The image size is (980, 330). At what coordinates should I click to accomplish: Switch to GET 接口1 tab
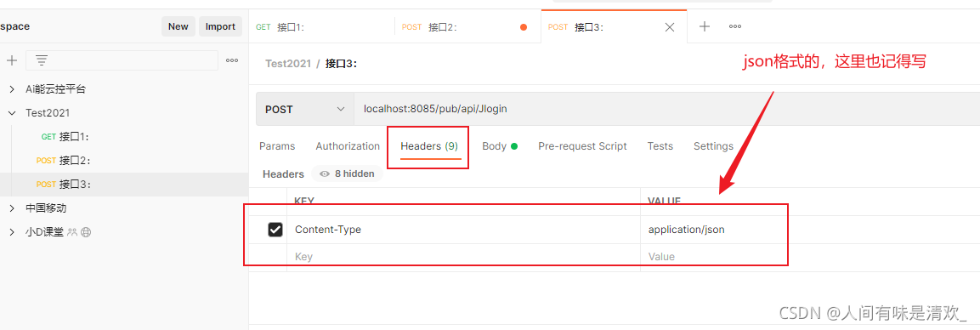tap(322, 27)
